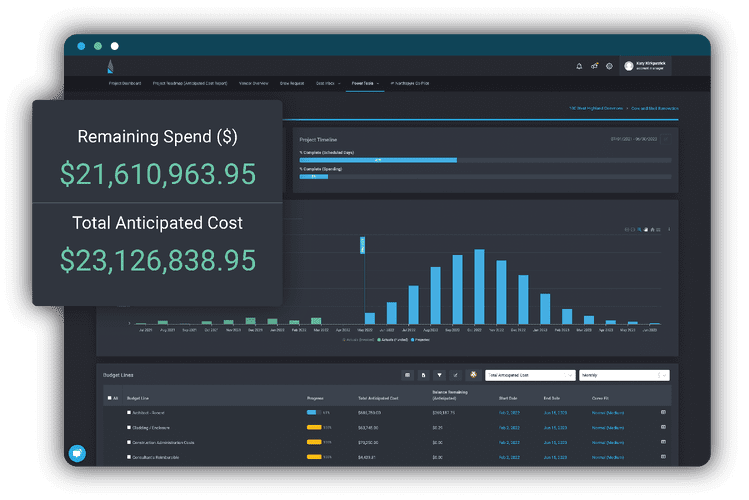The width and height of the screenshot is (749, 500).
Task: Select the chart magnifier selection-zoom tool
Action: tap(639, 230)
